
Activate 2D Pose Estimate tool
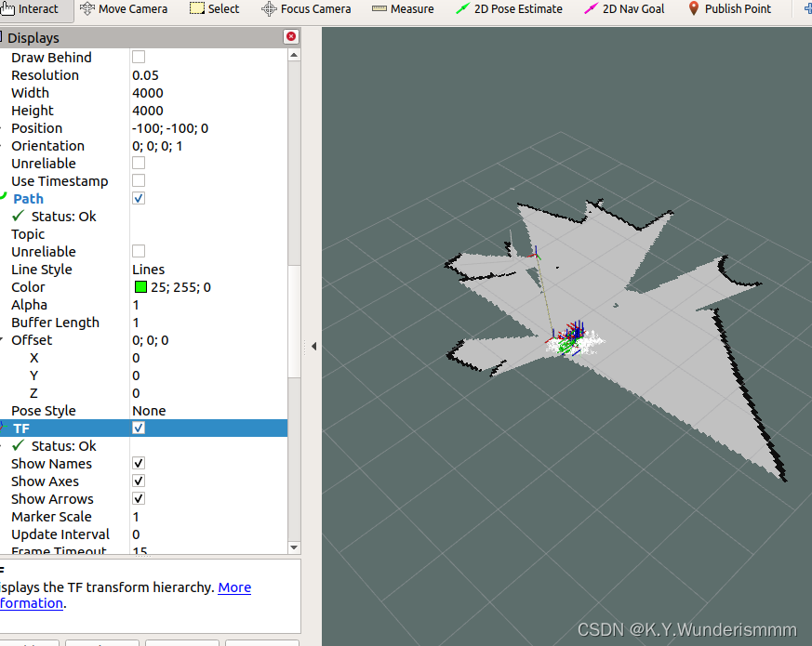[x=509, y=8]
